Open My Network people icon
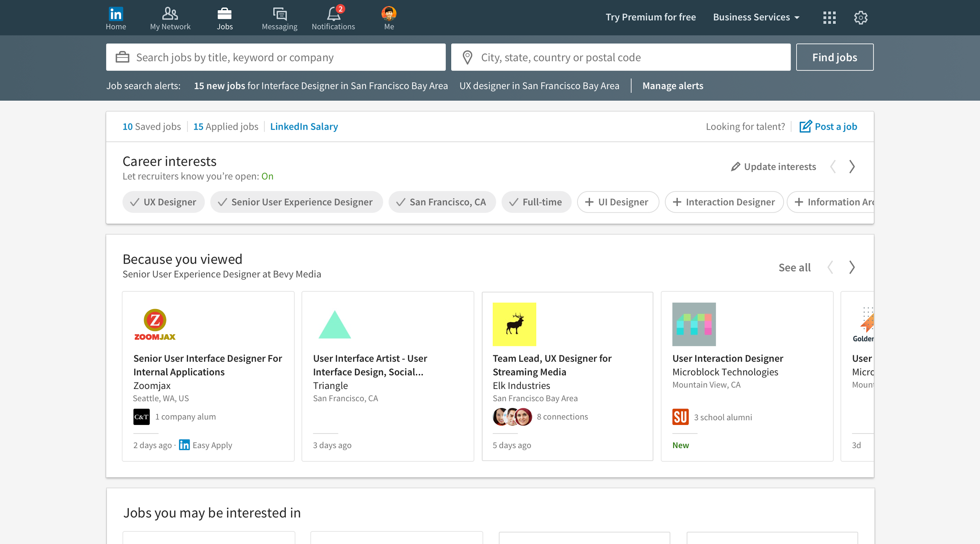 coord(170,14)
